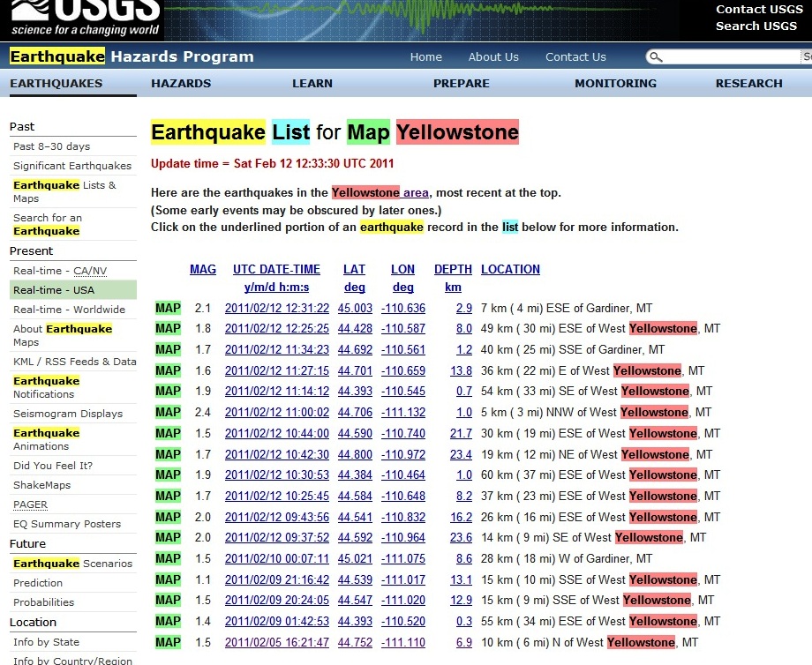Open KML / RSS Feeds & Data
Viewport: 812px width, 665px height.
pyautogui.click(x=74, y=362)
